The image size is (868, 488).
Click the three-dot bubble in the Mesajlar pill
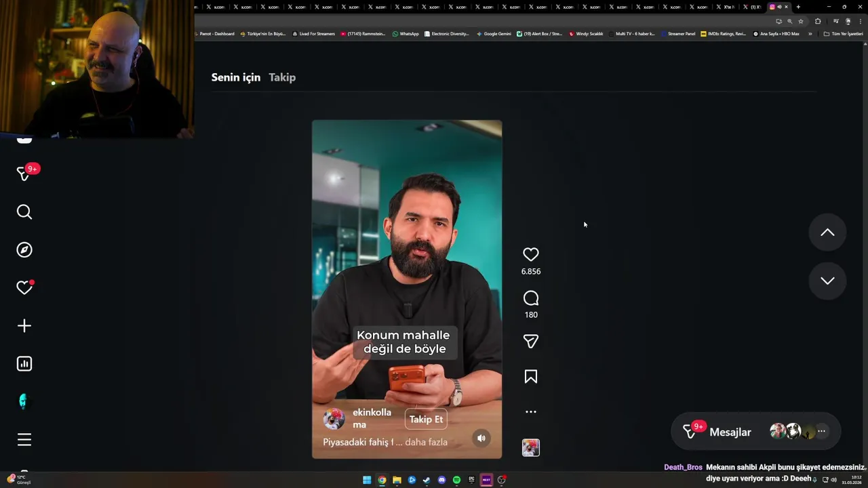pos(821,431)
